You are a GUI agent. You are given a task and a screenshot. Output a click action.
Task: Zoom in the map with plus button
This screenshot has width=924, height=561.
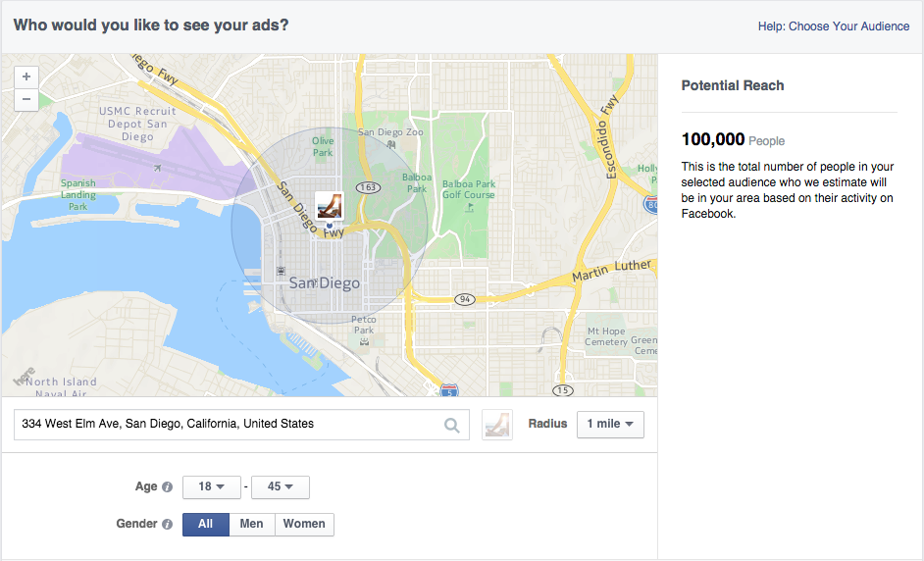tap(26, 77)
